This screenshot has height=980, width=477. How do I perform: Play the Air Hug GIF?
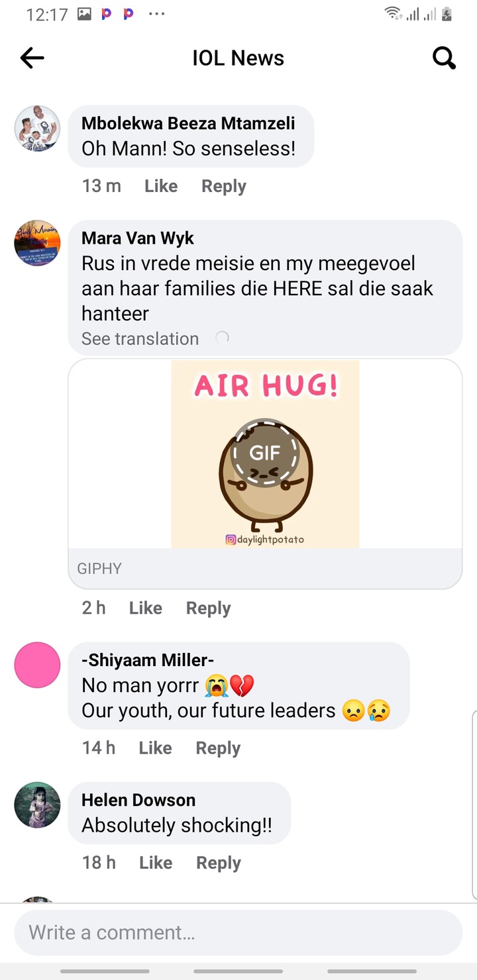(x=265, y=453)
